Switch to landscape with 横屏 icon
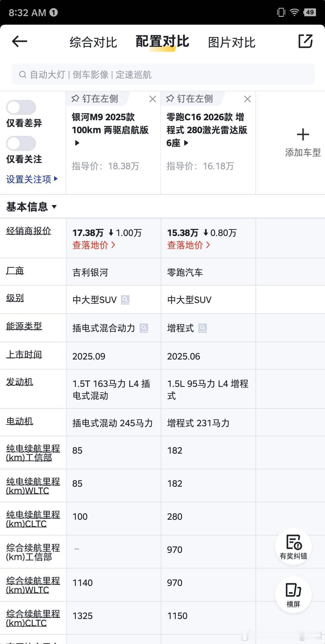Screen dimensions: 325x644 (x=293, y=594)
